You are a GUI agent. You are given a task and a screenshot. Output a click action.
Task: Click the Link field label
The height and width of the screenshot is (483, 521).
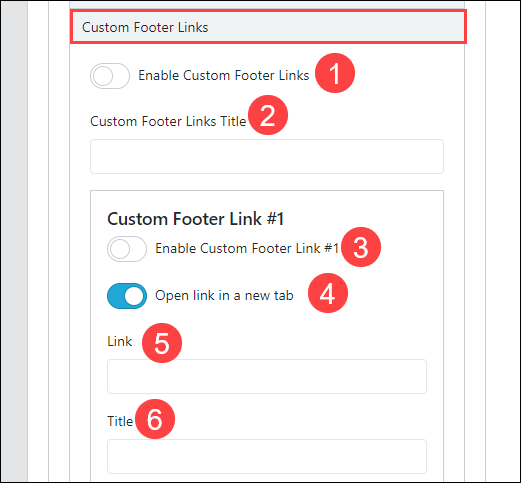click(x=119, y=341)
